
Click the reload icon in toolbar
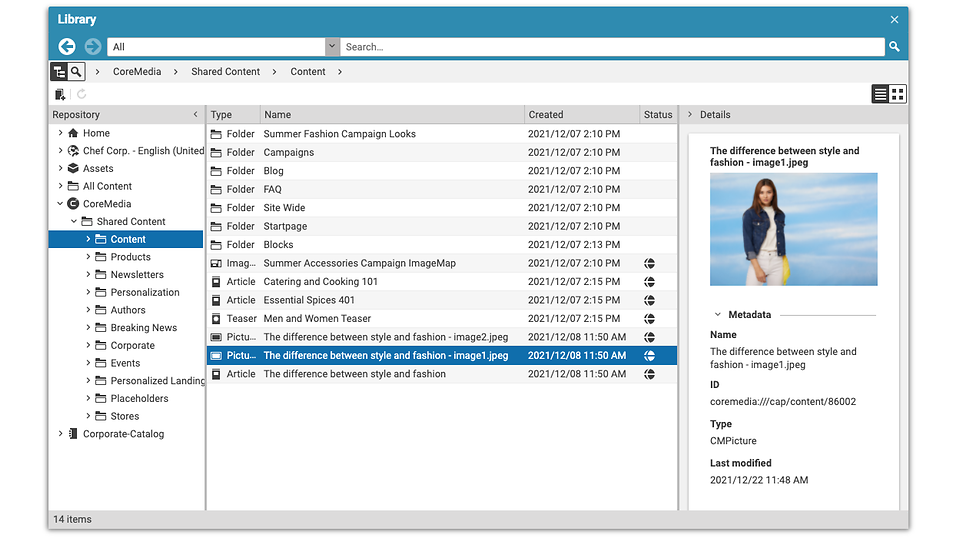tap(81, 94)
